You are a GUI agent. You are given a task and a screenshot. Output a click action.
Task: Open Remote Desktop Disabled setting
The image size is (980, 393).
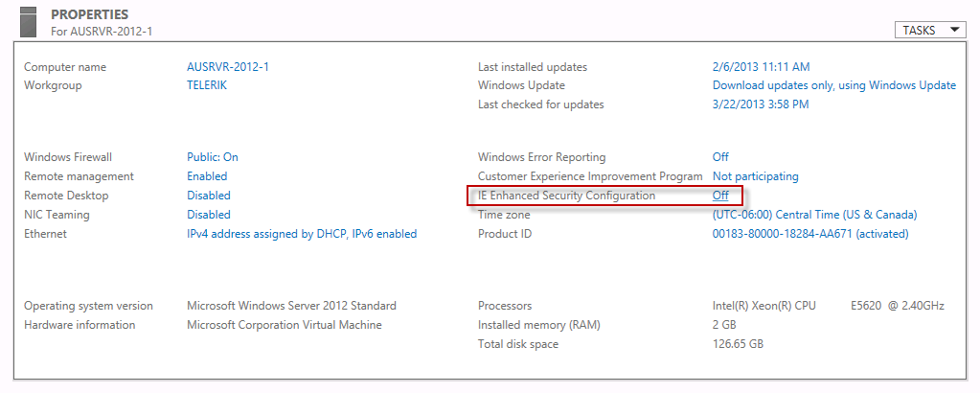(209, 196)
